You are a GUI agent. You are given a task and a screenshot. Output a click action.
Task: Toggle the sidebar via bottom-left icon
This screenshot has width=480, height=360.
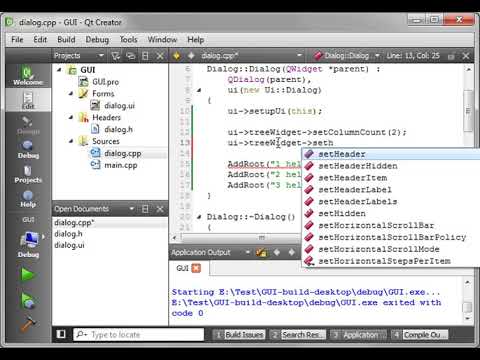click(x=61, y=334)
